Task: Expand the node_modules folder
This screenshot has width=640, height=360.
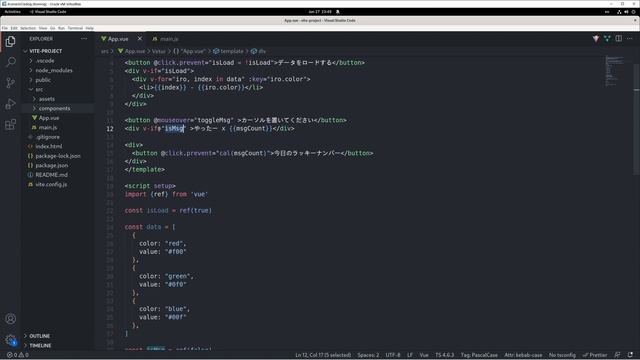Action: pyautogui.click(x=54, y=70)
